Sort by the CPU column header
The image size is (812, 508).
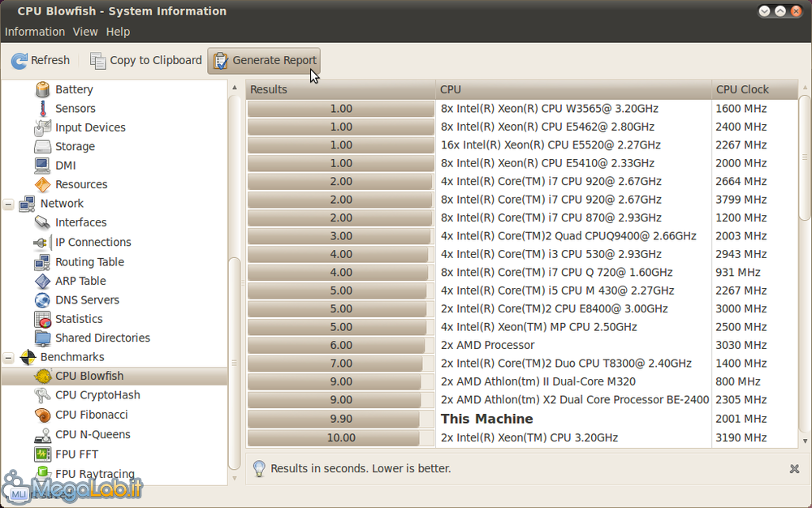pyautogui.click(x=574, y=89)
